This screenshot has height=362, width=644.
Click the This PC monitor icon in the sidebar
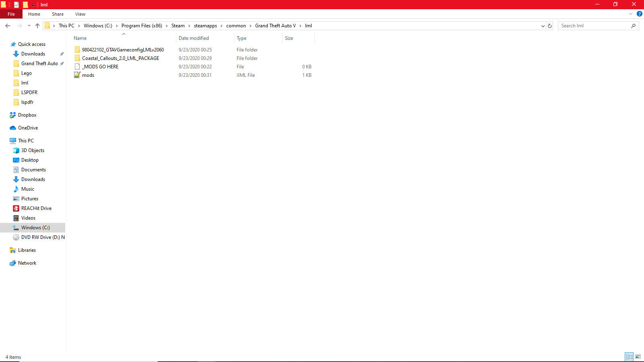[x=13, y=141]
